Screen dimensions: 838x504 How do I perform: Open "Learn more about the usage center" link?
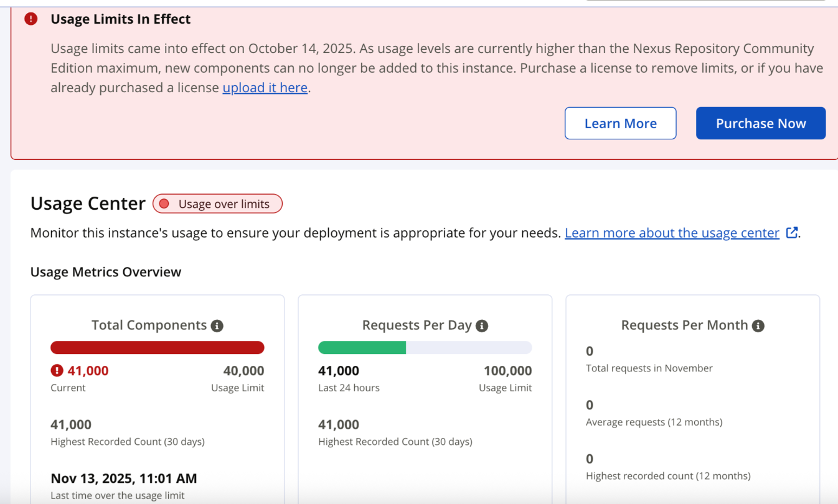click(x=672, y=233)
